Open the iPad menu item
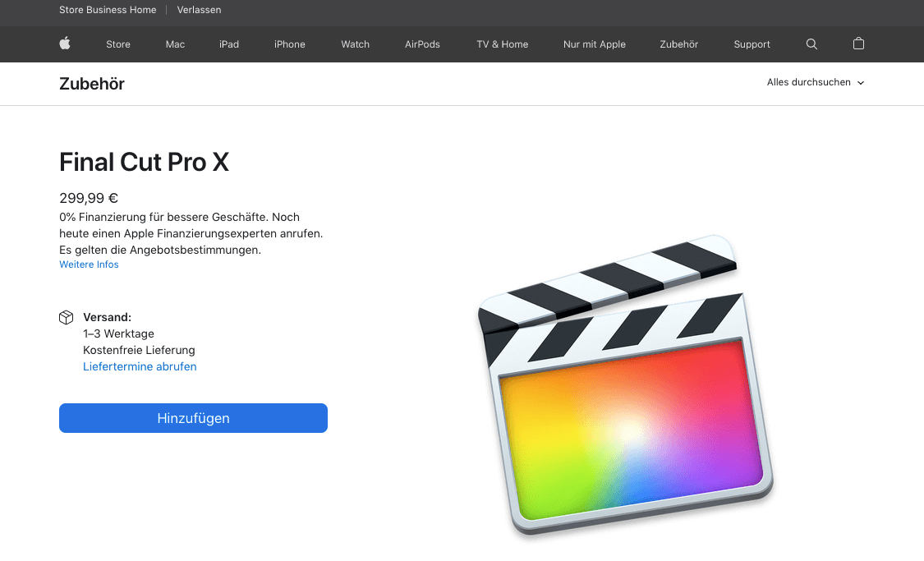Screen dimensions: 924x561 point(228,44)
